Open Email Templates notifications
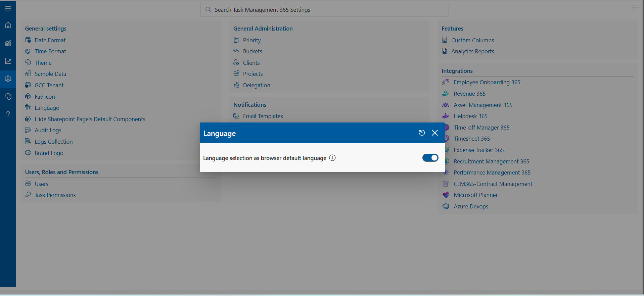The height and width of the screenshot is (296, 644). (263, 116)
